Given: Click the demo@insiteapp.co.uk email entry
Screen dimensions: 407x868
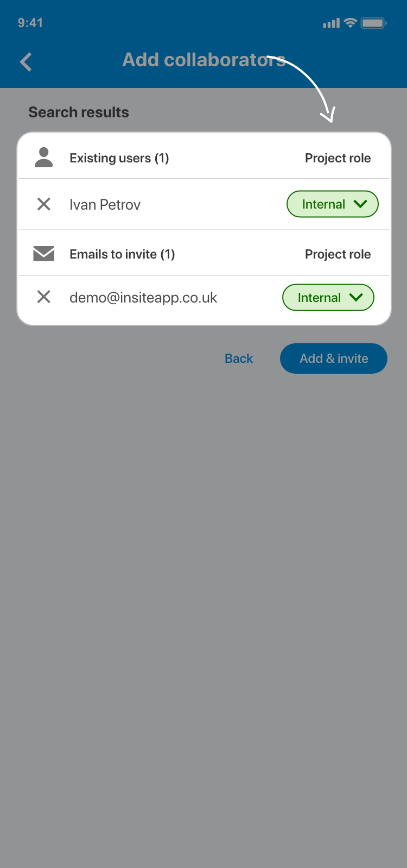Looking at the screenshot, I should 143,298.
